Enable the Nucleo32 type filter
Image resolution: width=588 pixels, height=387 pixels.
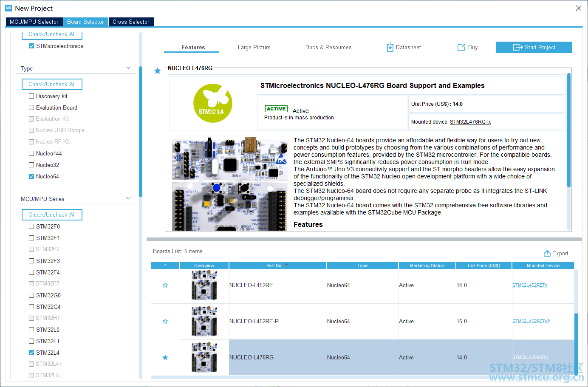31,165
